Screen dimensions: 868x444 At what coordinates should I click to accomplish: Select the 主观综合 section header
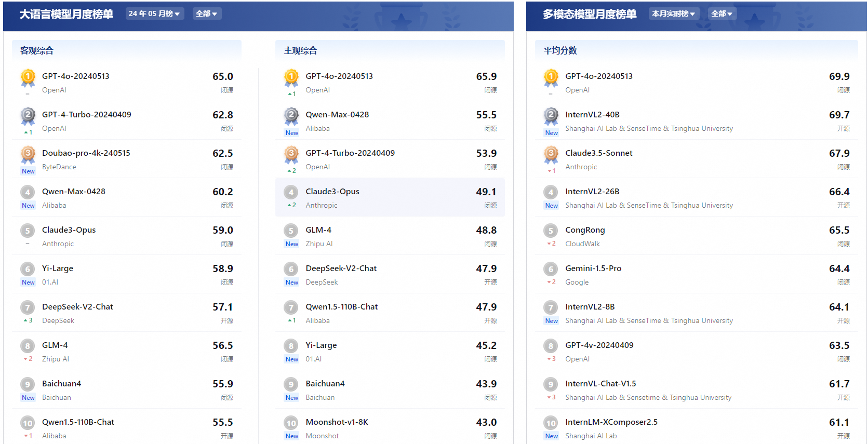tap(300, 50)
